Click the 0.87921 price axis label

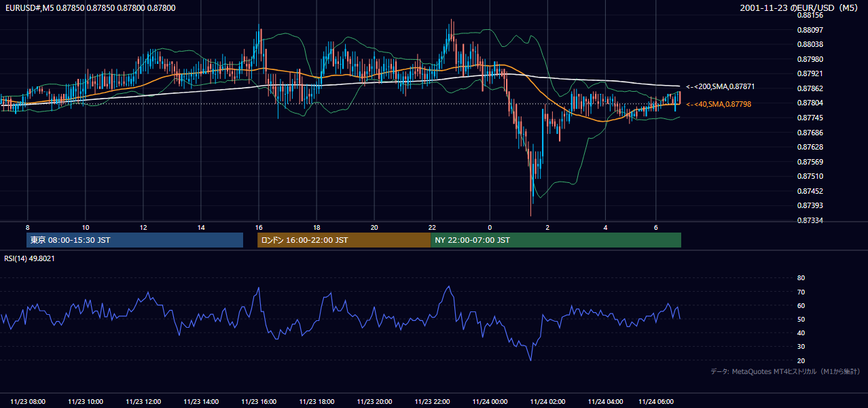pos(810,73)
